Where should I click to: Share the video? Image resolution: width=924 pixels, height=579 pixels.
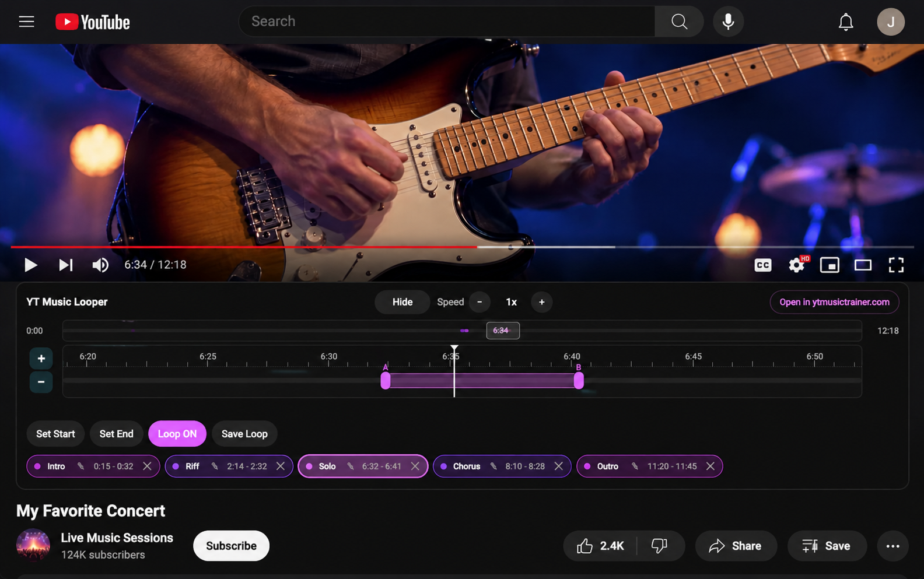pos(736,546)
